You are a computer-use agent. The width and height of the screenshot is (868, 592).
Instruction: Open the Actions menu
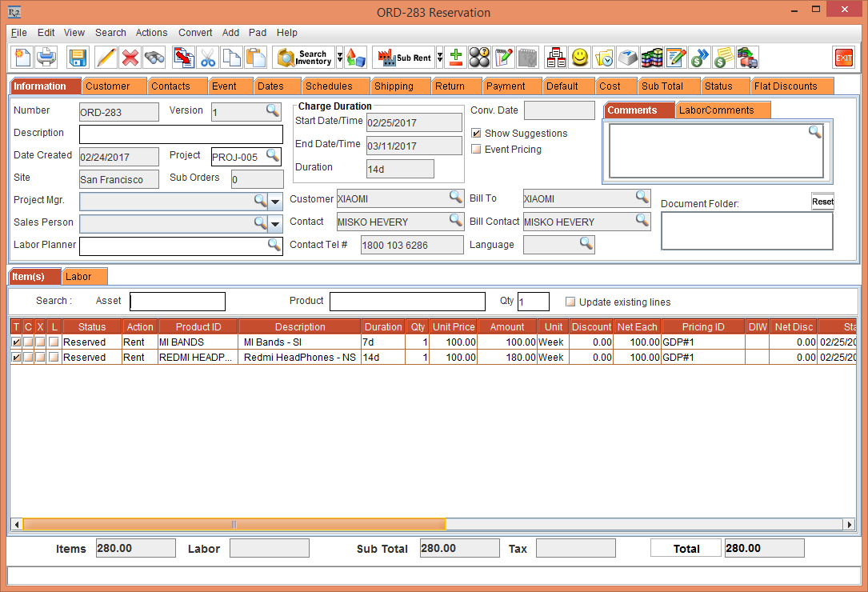(151, 33)
